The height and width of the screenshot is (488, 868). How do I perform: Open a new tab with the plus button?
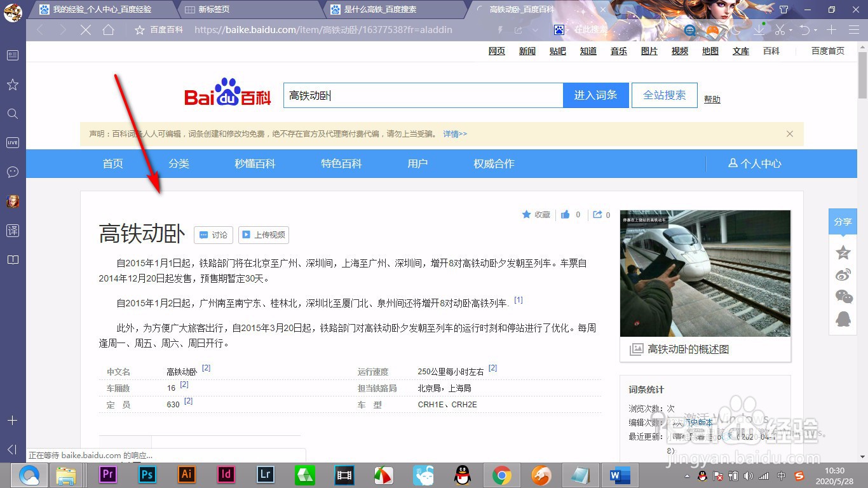click(831, 30)
